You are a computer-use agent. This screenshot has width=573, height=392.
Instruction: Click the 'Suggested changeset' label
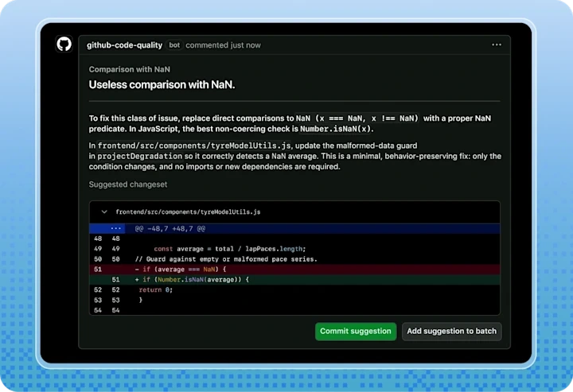pyautogui.click(x=128, y=184)
